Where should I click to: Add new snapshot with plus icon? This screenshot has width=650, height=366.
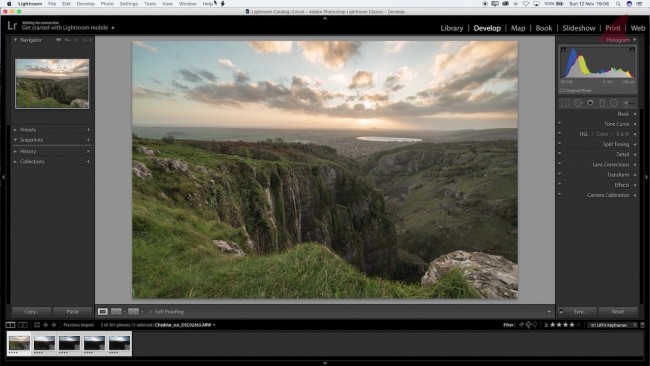(x=88, y=140)
